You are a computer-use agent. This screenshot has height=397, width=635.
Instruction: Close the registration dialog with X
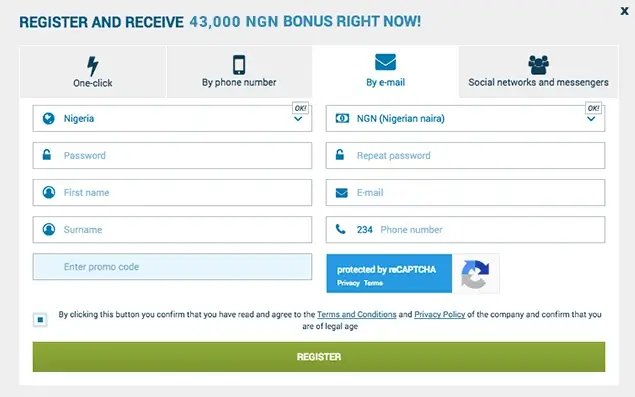[624, 11]
